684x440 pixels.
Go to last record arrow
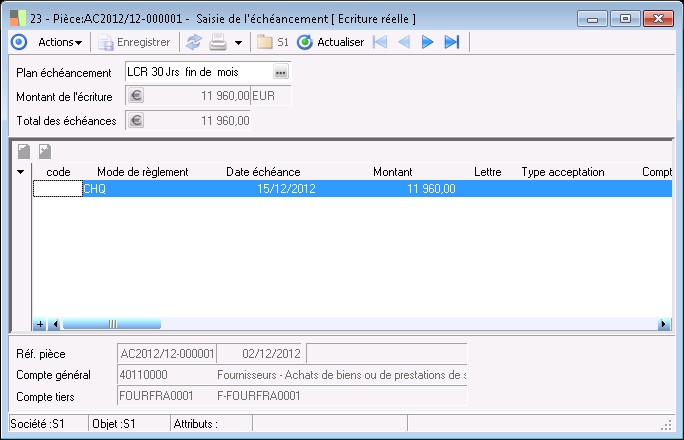coord(452,42)
